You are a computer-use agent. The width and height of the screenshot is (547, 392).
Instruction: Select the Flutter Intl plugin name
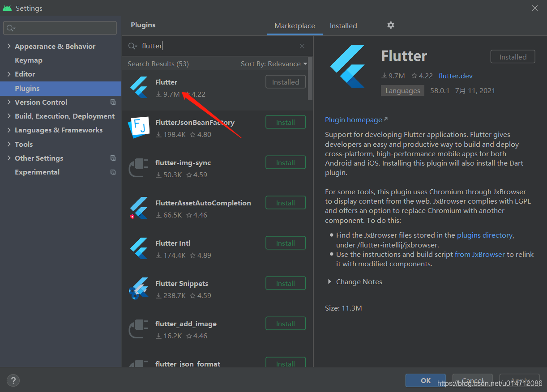[173, 243]
